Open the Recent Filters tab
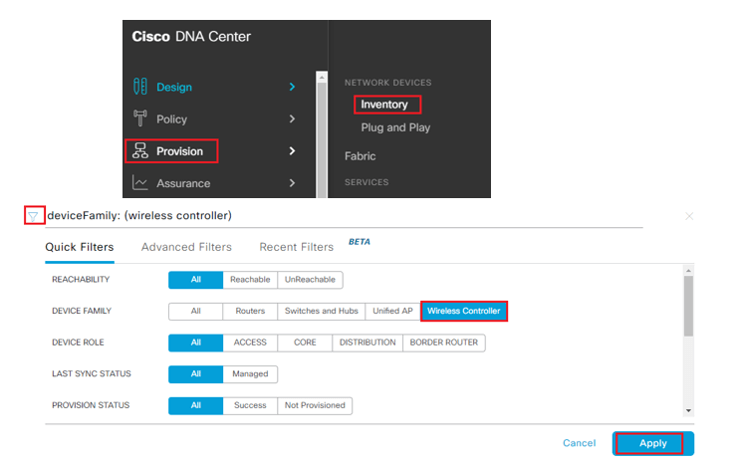 (x=296, y=247)
